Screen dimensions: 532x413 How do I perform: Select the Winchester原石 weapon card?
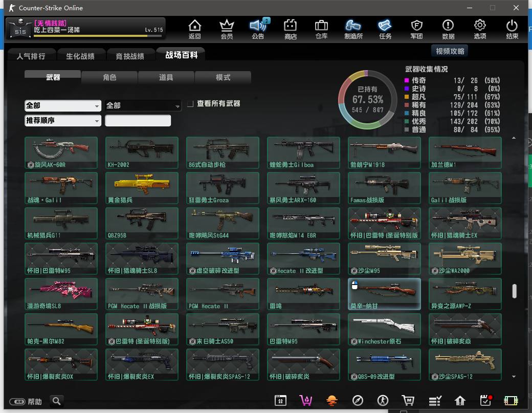point(384,329)
